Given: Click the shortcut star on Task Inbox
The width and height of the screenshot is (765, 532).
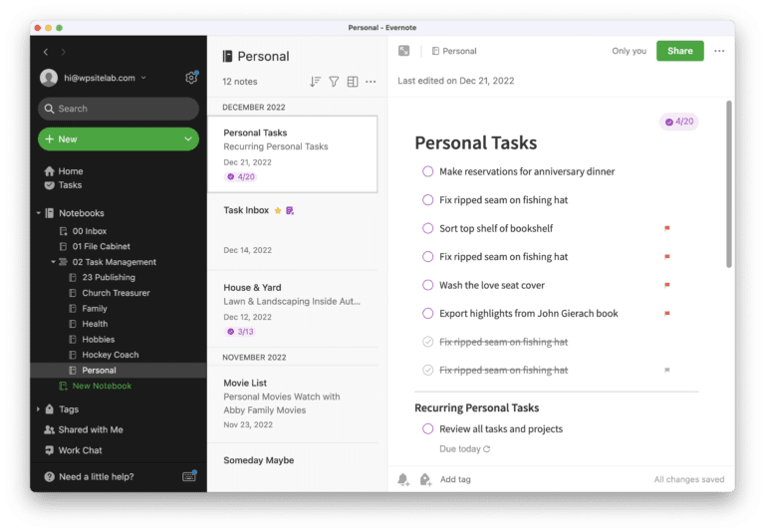Looking at the screenshot, I should pos(278,210).
